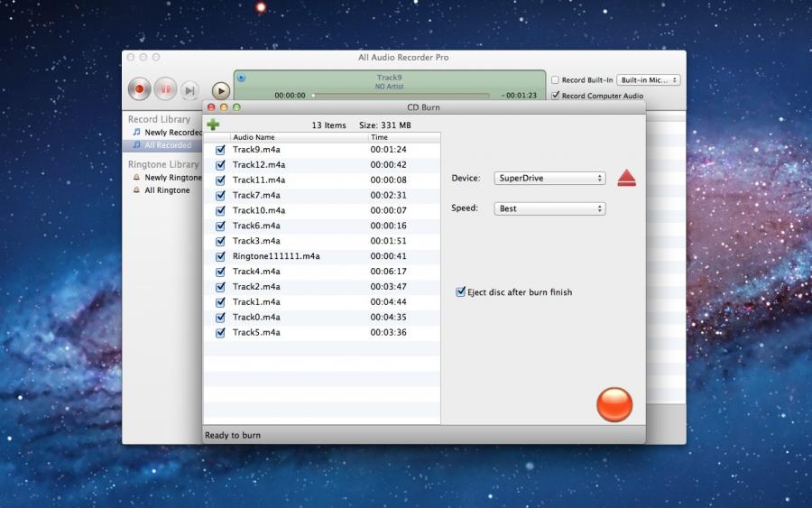Select the Track0.m4a row name
The width and height of the screenshot is (812, 508).
256,317
